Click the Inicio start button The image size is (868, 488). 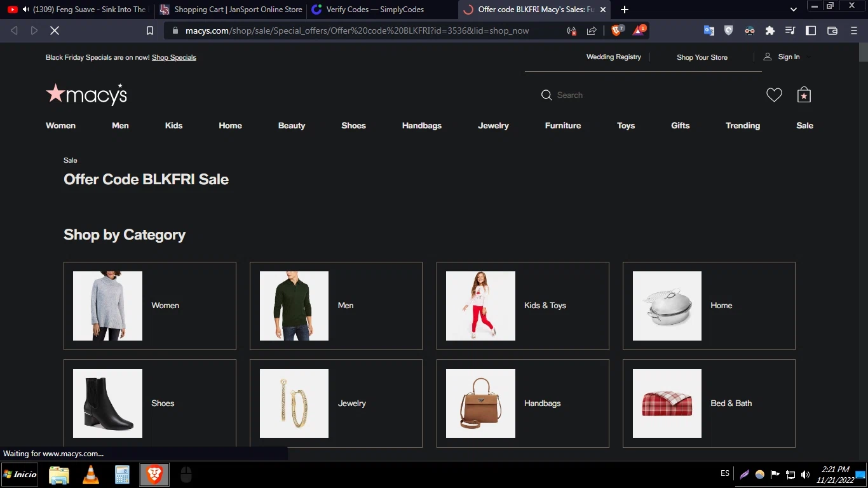click(x=20, y=475)
